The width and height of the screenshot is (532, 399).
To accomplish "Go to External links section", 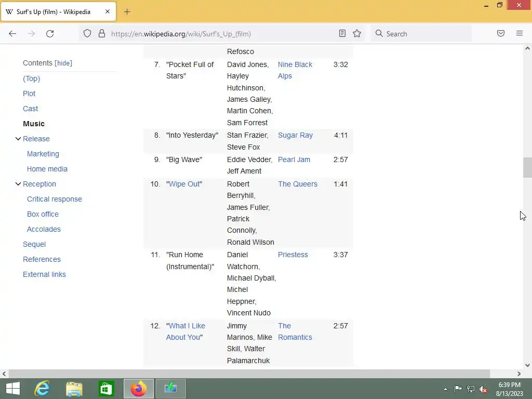I will tap(45, 274).
